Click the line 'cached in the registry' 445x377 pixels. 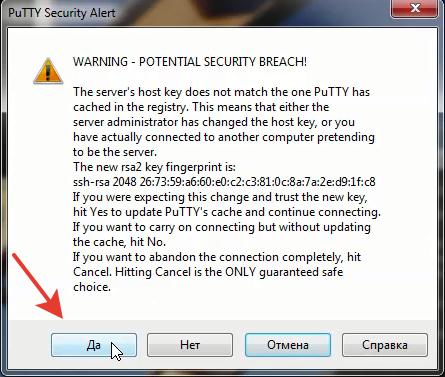201,107
